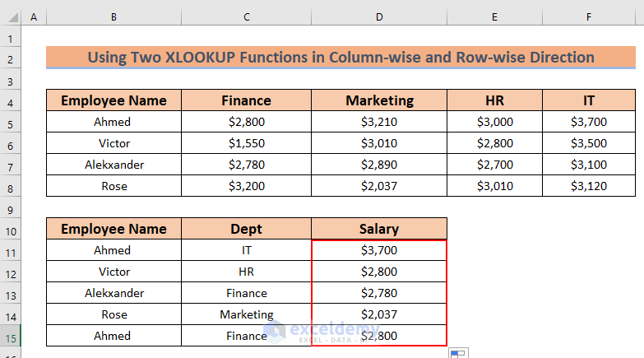Viewport: 644px width, 358px height.
Task: Select column B header
Action: click(x=114, y=17)
